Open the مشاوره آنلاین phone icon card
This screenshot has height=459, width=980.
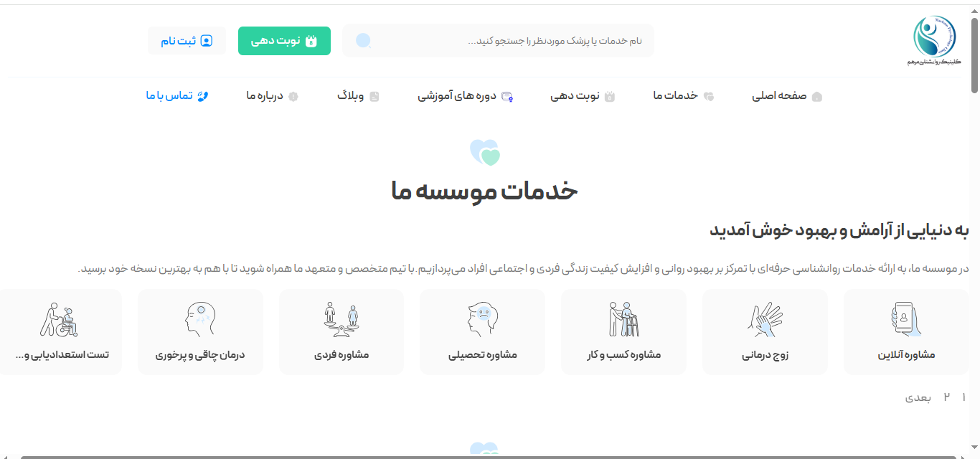pos(906,319)
